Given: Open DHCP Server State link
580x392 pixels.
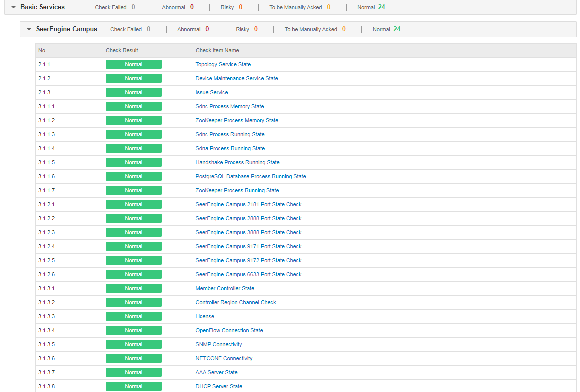Looking at the screenshot, I should click(219, 386).
